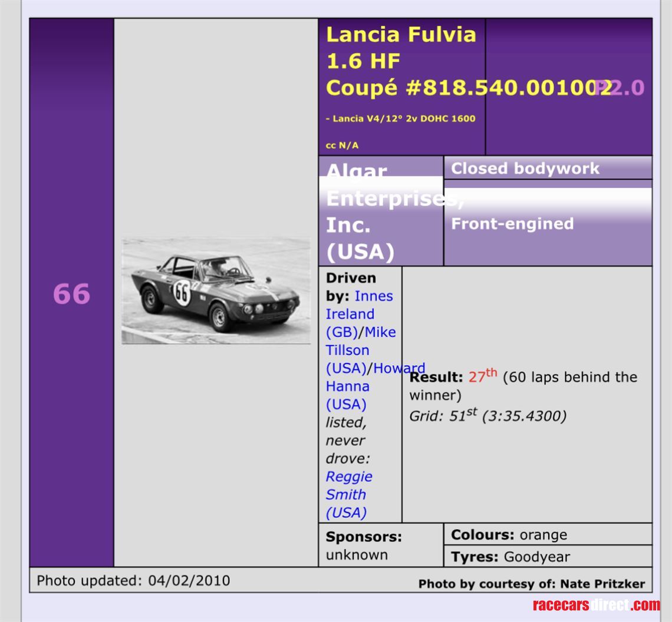
Task: Click the P2.0 class label
Action: click(x=620, y=87)
